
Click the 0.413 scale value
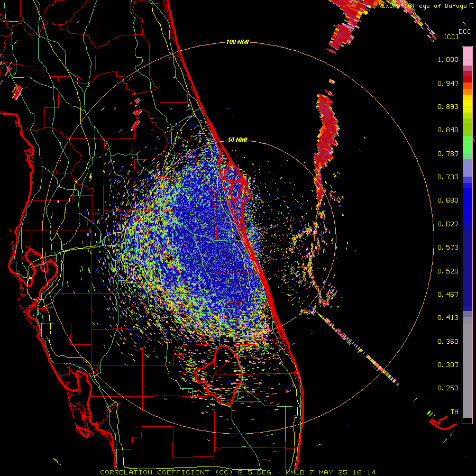pyautogui.click(x=448, y=318)
